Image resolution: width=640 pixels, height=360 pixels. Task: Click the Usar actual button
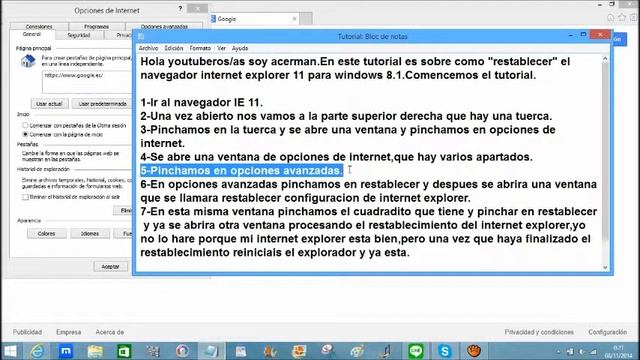coord(49,104)
